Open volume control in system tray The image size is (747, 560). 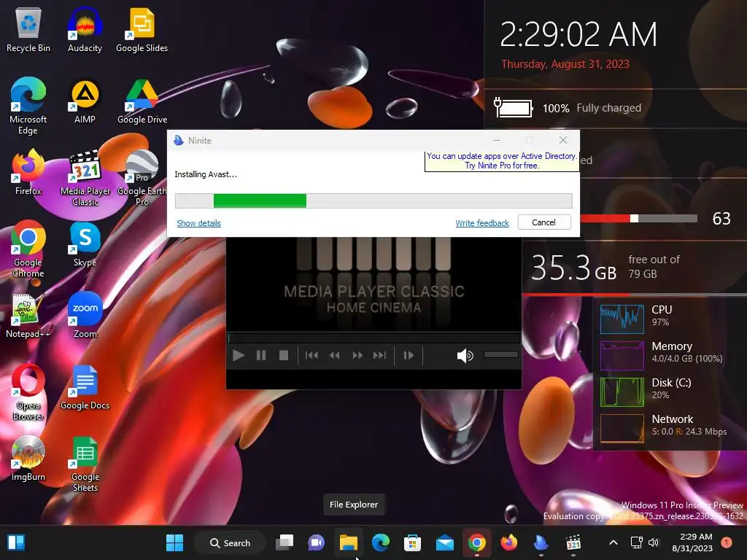coord(654,542)
